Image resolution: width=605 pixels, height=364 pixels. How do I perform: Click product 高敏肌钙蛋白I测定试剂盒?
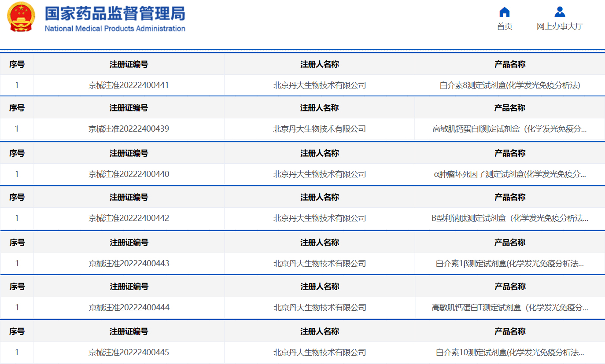[x=510, y=129]
